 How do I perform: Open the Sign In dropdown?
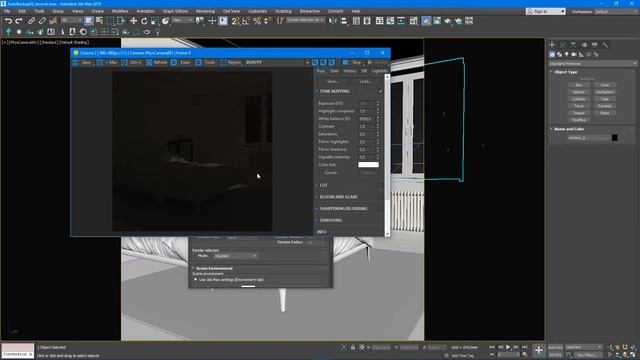click(546, 11)
